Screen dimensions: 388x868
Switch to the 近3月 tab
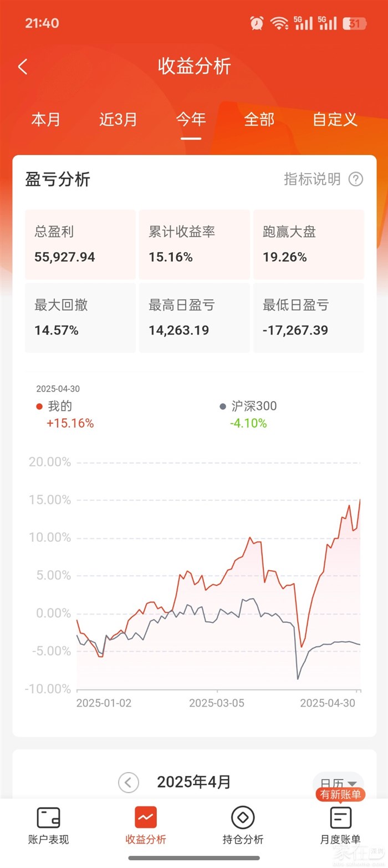tap(118, 119)
